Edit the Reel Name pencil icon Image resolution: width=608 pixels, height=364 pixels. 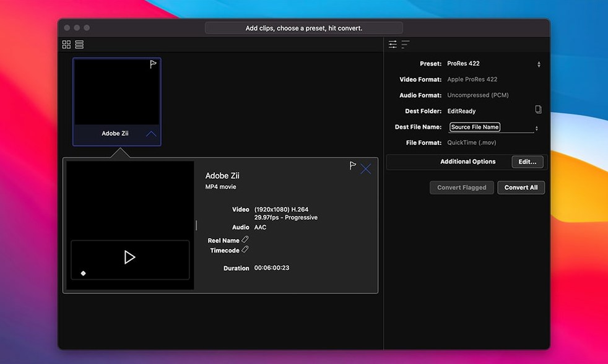pyautogui.click(x=245, y=240)
